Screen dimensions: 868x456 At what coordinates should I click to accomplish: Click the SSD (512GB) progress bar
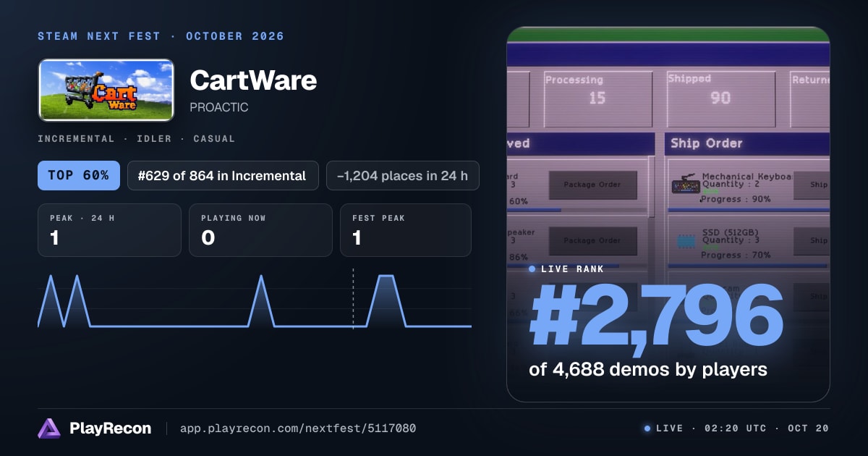point(748,266)
